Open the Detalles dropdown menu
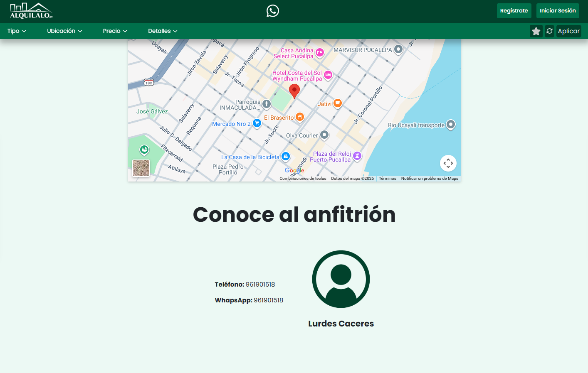 pyautogui.click(x=163, y=31)
